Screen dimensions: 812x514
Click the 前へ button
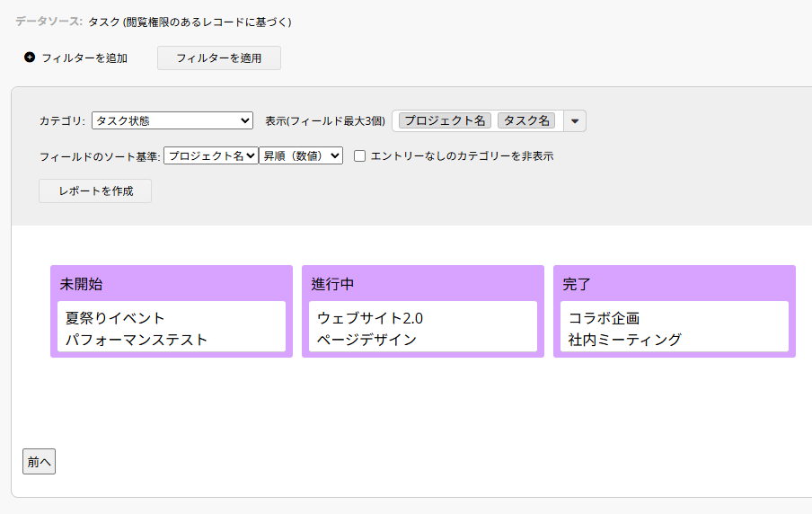click(x=39, y=462)
